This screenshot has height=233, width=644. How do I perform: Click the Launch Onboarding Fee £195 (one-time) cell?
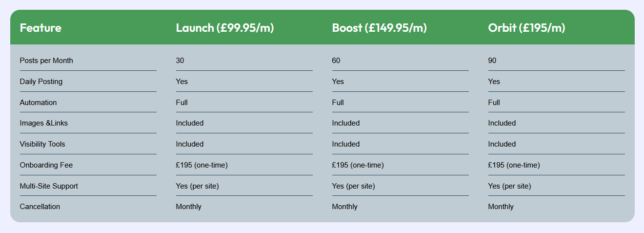(201, 165)
